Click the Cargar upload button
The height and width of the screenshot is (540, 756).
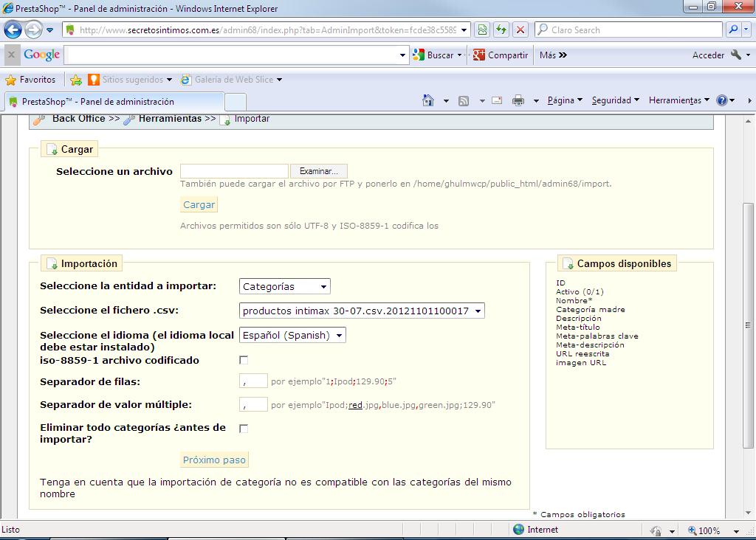[199, 205]
